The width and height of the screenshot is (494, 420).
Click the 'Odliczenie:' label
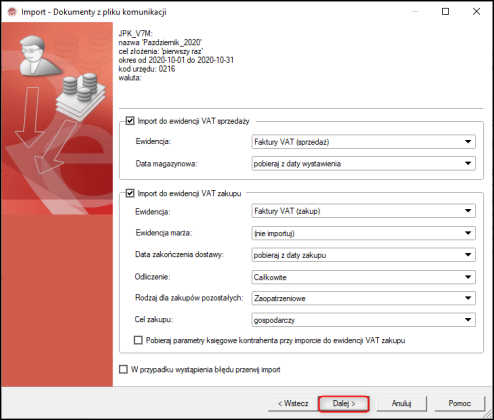point(152,277)
